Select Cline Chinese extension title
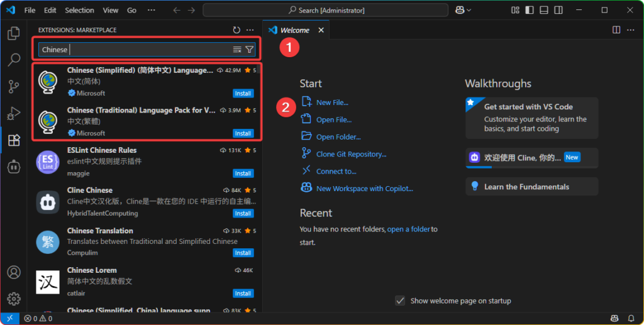The height and width of the screenshot is (325, 644). (x=89, y=190)
